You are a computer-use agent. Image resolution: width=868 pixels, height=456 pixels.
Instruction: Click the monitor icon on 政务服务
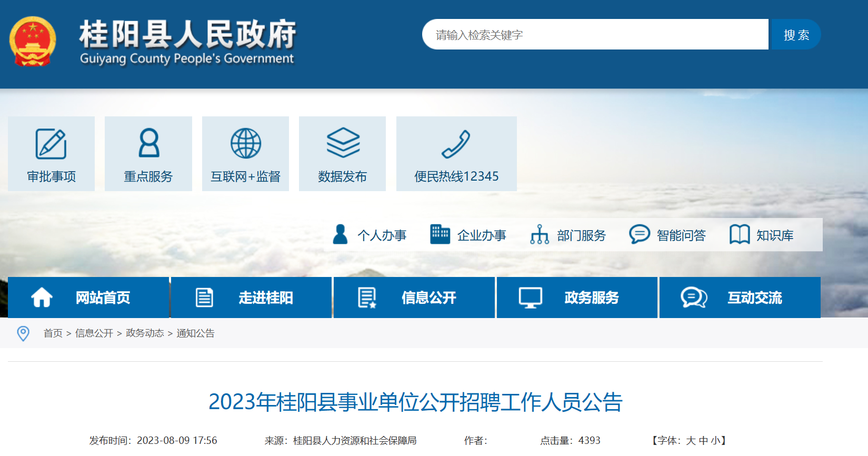[531, 298]
